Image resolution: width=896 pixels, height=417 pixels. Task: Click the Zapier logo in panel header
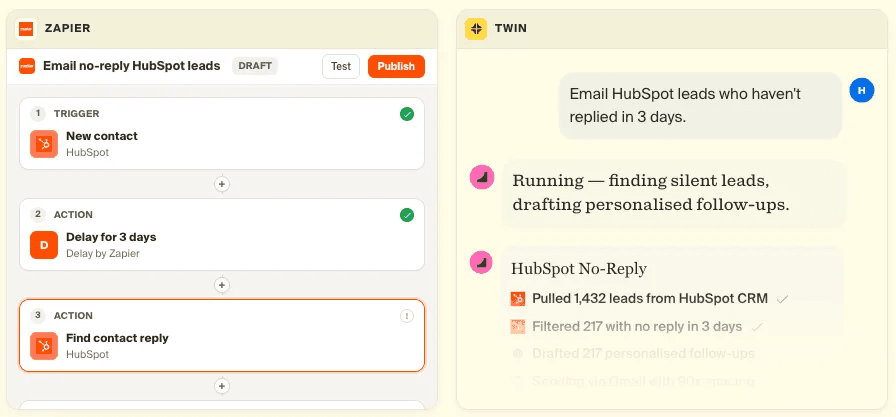tap(25, 28)
